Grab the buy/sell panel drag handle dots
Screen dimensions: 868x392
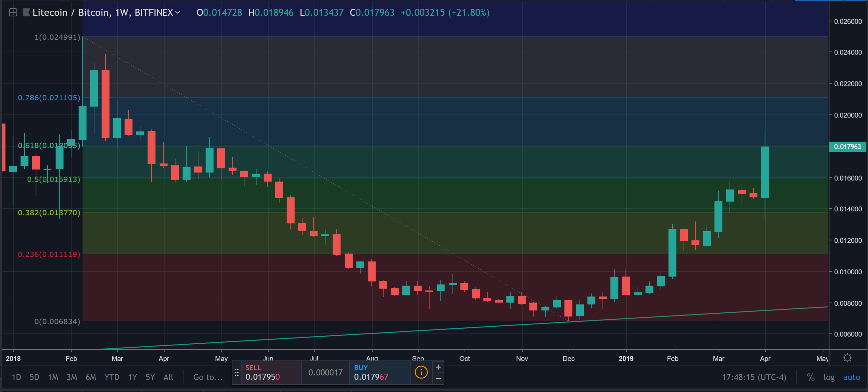(x=237, y=372)
